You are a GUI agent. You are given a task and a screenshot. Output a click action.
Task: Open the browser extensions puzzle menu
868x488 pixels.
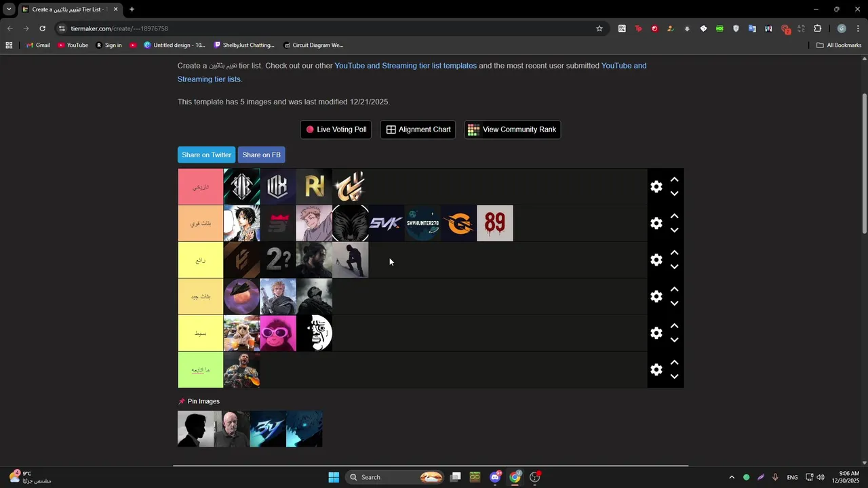click(x=817, y=28)
